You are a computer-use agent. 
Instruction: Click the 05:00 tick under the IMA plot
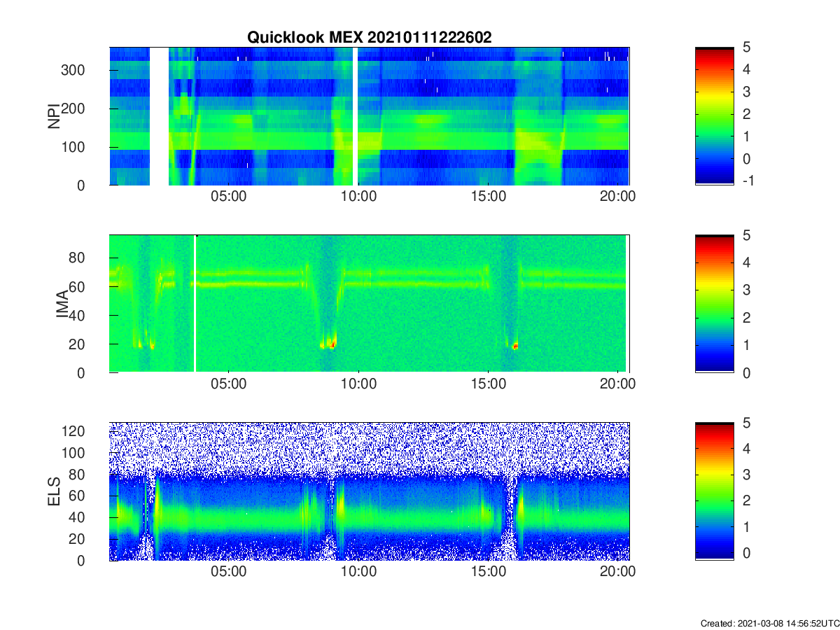[229, 385]
